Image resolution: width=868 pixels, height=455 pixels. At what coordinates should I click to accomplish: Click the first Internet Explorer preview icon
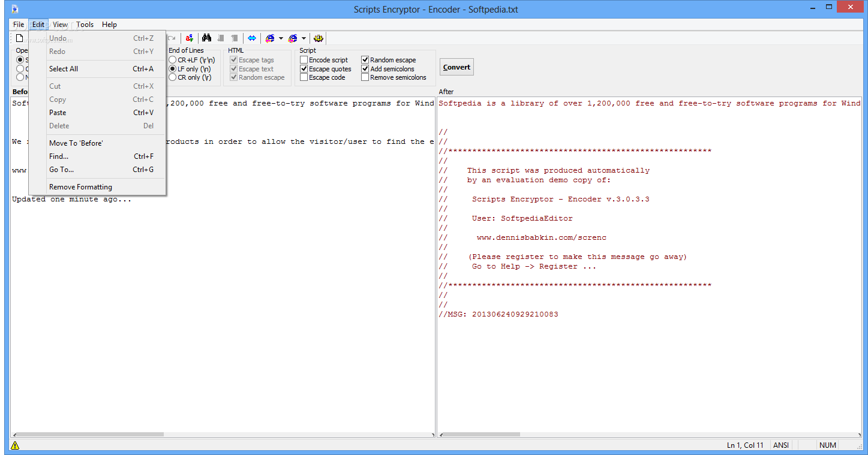(x=270, y=38)
